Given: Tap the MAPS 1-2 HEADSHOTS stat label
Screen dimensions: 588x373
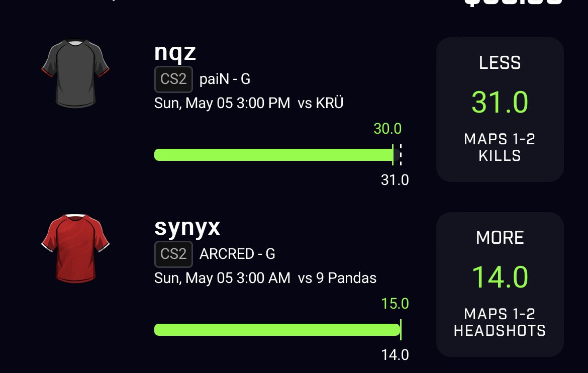Looking at the screenshot, I should click(x=500, y=322).
